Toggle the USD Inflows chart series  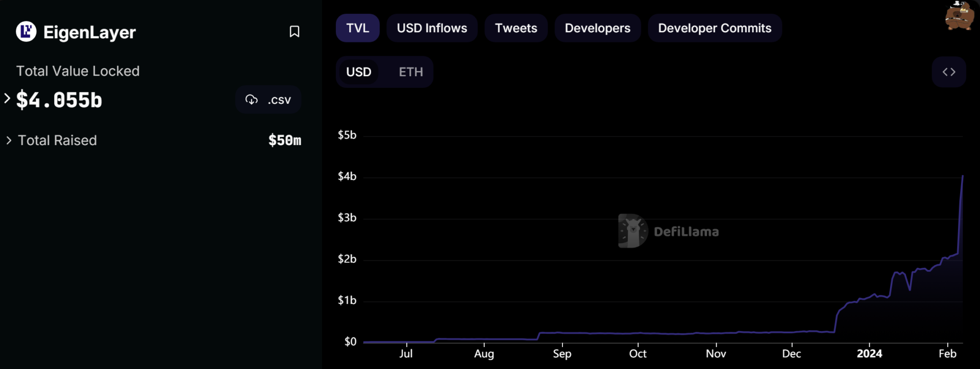pos(432,28)
